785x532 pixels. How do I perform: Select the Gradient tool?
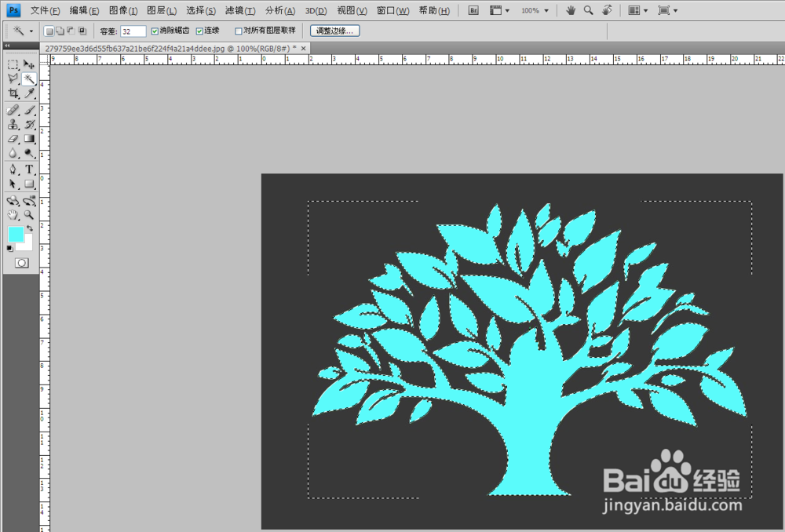tap(29, 139)
